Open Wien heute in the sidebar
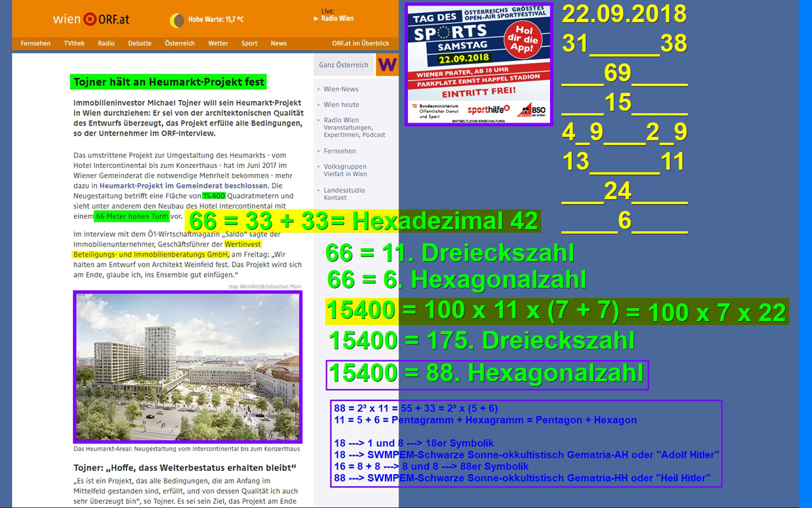Viewport: 812px width, 508px height. point(342,105)
